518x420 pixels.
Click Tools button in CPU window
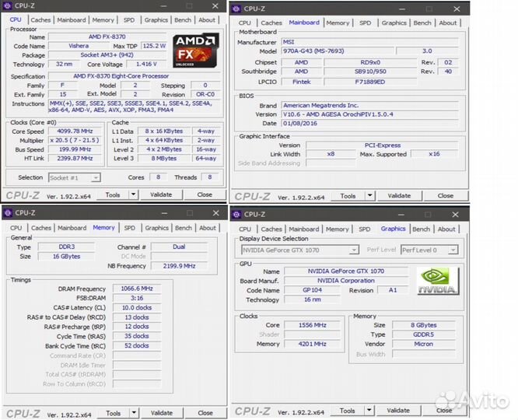(x=113, y=194)
